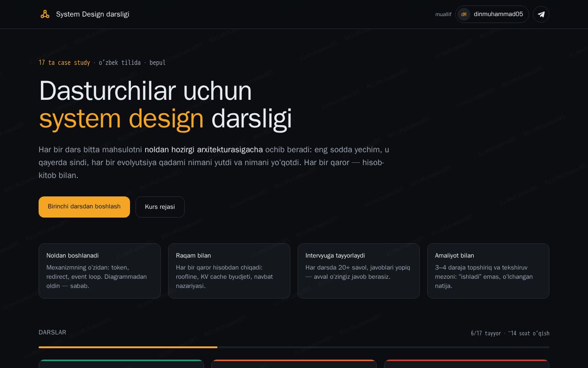The width and height of the screenshot is (588, 368).
Task: Click the dM avatar badge
Action: pyautogui.click(x=464, y=14)
